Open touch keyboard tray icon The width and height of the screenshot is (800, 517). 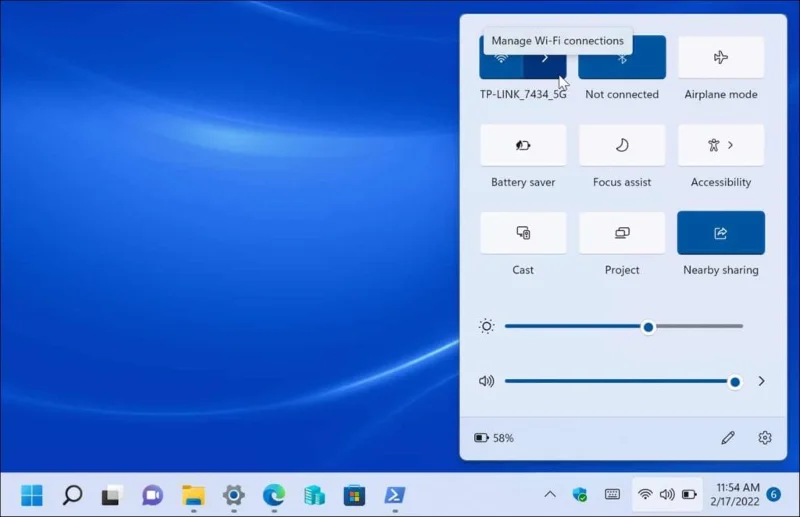point(612,494)
